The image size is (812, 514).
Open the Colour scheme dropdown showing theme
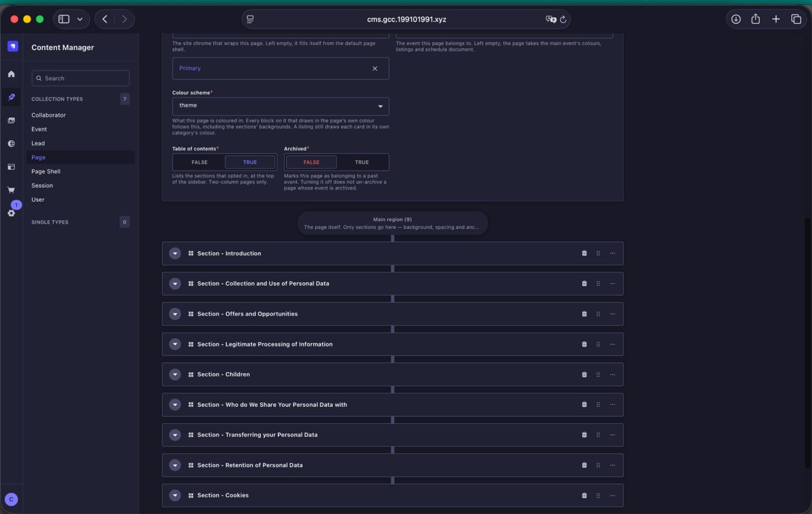[281, 106]
